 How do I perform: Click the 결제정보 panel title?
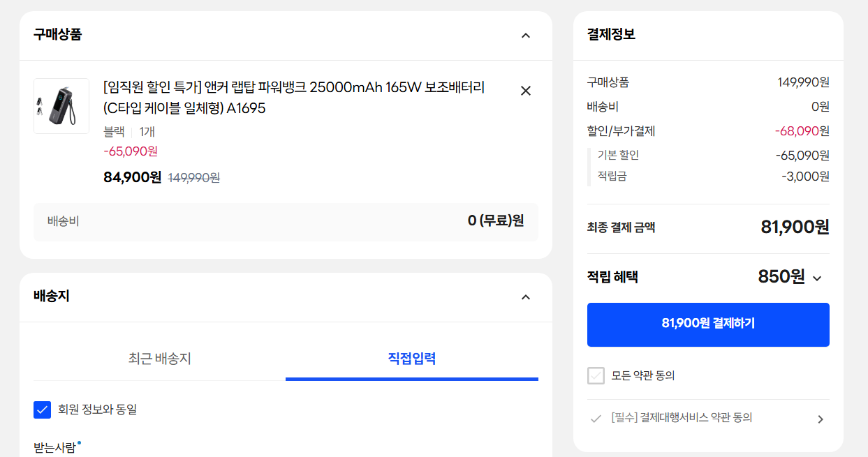(x=611, y=34)
